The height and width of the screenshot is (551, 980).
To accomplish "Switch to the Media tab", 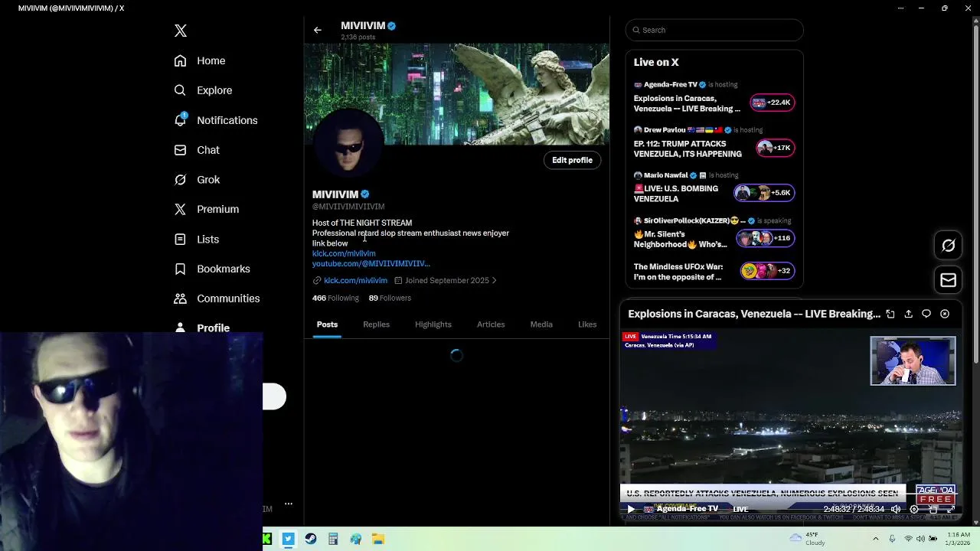I will pyautogui.click(x=541, y=324).
